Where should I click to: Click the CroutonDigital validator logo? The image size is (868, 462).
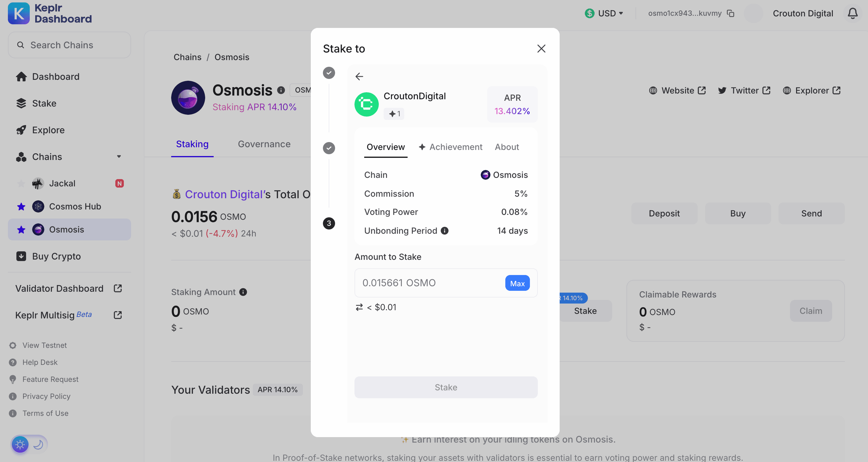pyautogui.click(x=366, y=103)
